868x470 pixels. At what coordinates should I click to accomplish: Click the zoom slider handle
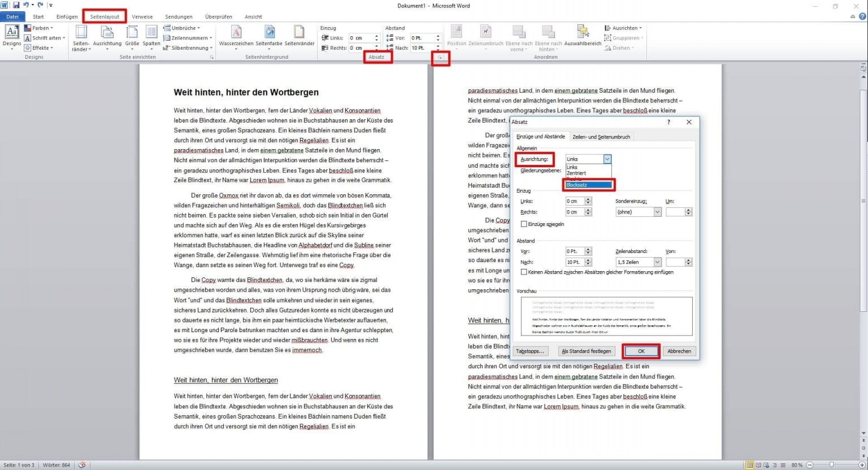coord(831,465)
